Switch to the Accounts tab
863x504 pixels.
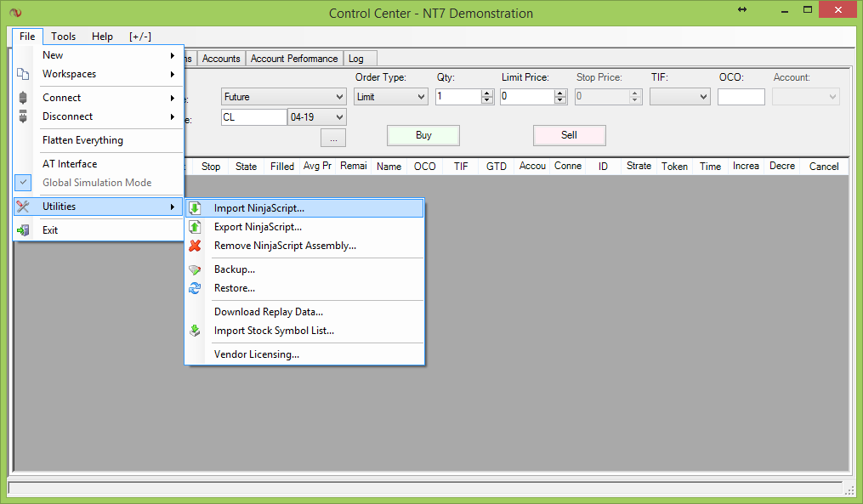point(221,59)
